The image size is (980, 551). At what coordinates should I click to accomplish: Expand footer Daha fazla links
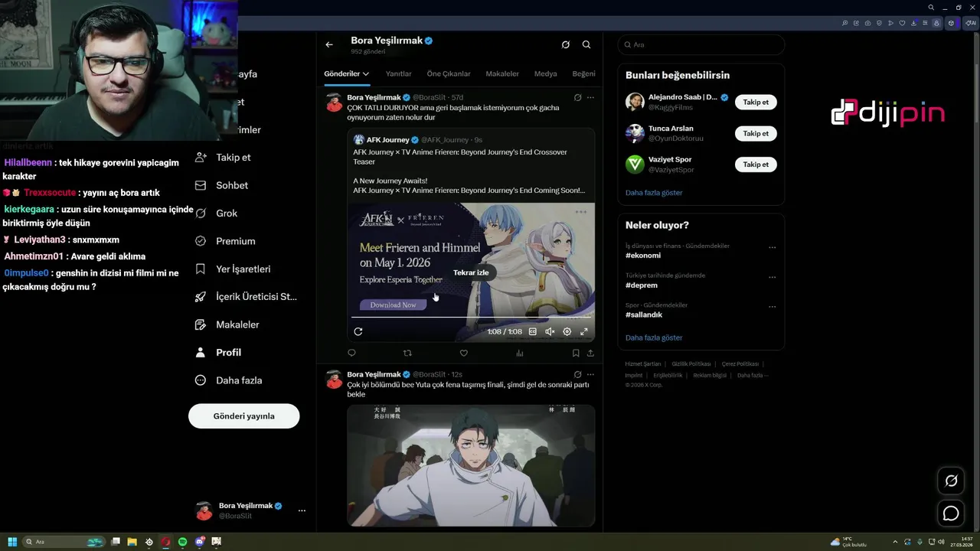(x=753, y=376)
